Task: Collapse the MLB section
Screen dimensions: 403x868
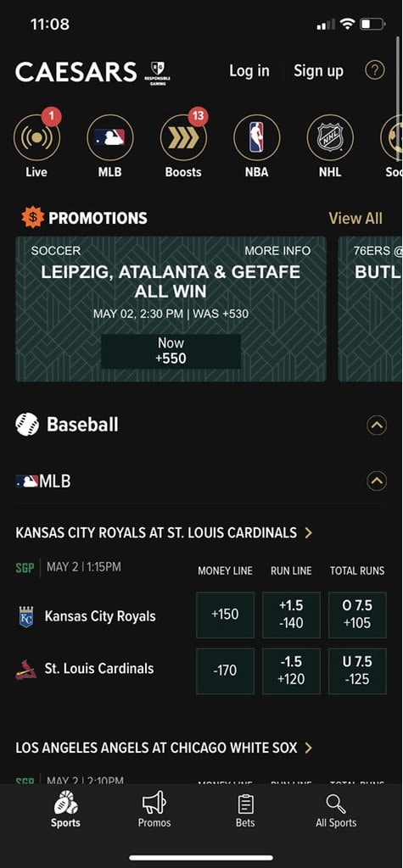Action: click(377, 481)
